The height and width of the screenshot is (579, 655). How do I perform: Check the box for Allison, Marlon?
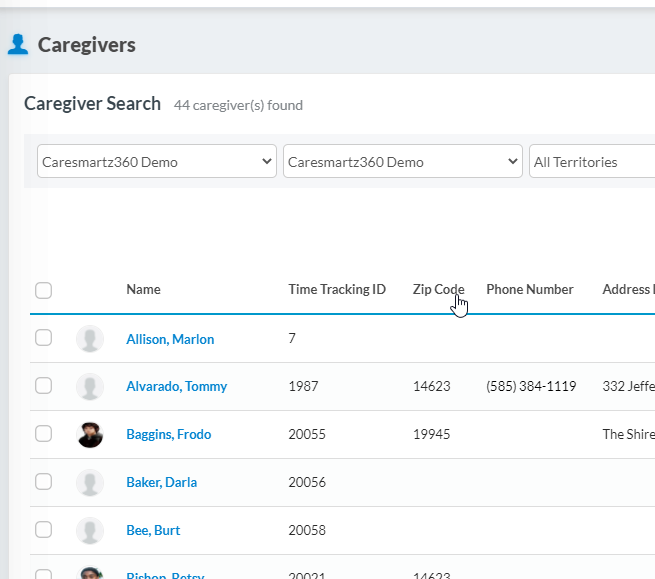point(43,338)
